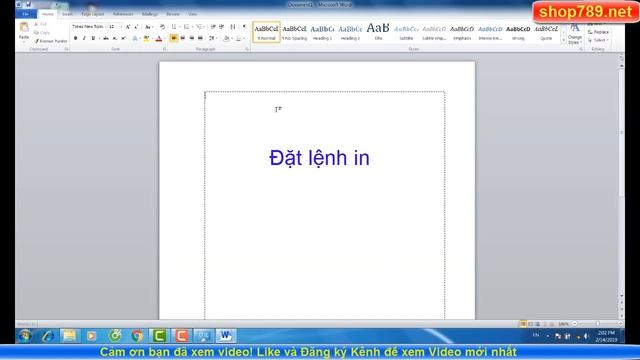This screenshot has width=640, height=360.
Task: Click the Copy button in Clipboard group
Action: (42, 33)
